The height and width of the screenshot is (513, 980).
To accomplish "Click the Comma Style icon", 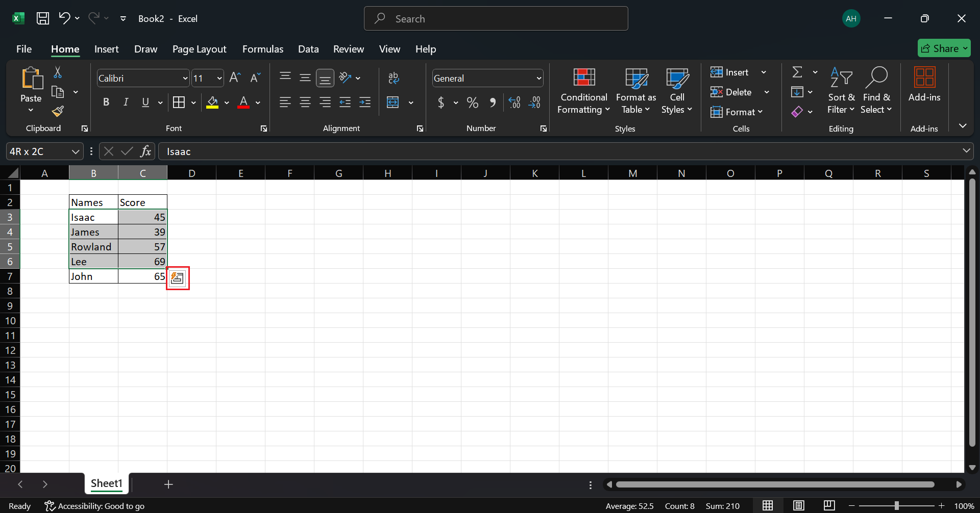I will coord(493,102).
